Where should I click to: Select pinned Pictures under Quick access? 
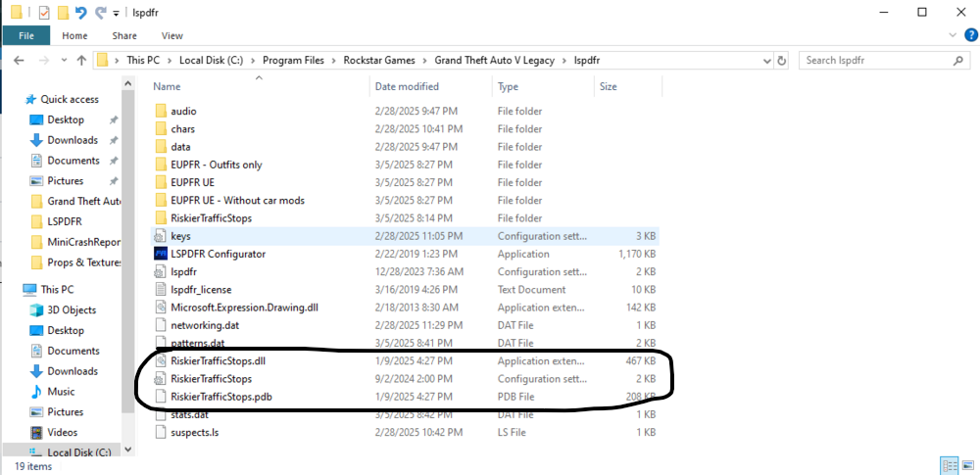click(65, 180)
